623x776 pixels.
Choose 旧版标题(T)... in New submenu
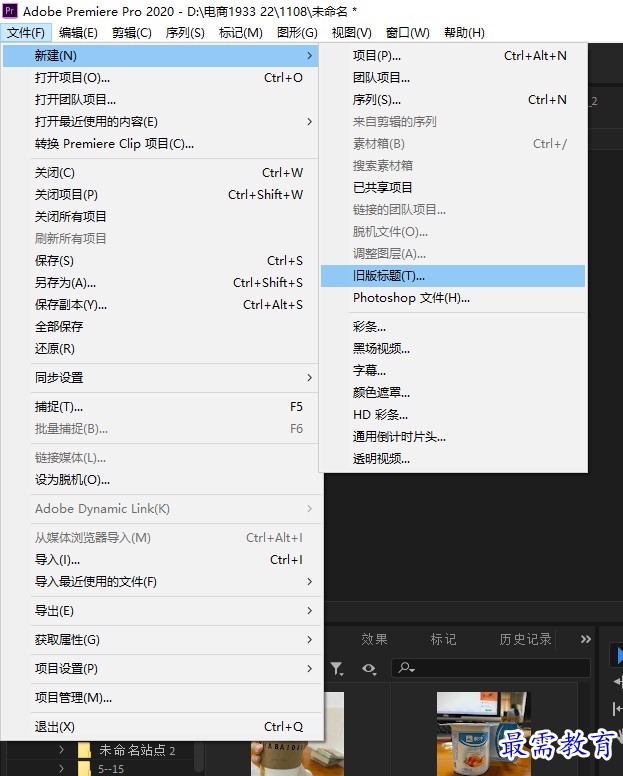(x=453, y=276)
